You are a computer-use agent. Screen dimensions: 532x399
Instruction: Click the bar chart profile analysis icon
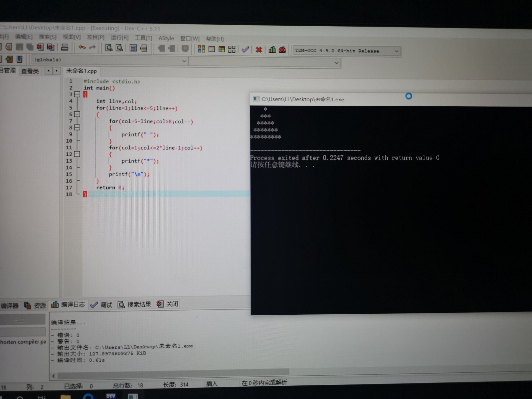tap(272, 50)
